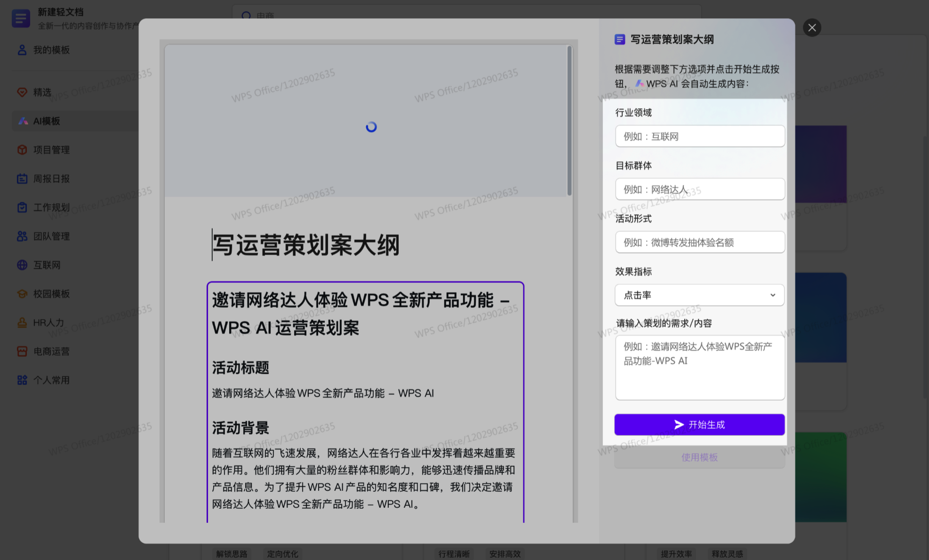Click the preview pane vertical scrollbar
Image resolution: width=929 pixels, height=560 pixels.
[x=569, y=120]
